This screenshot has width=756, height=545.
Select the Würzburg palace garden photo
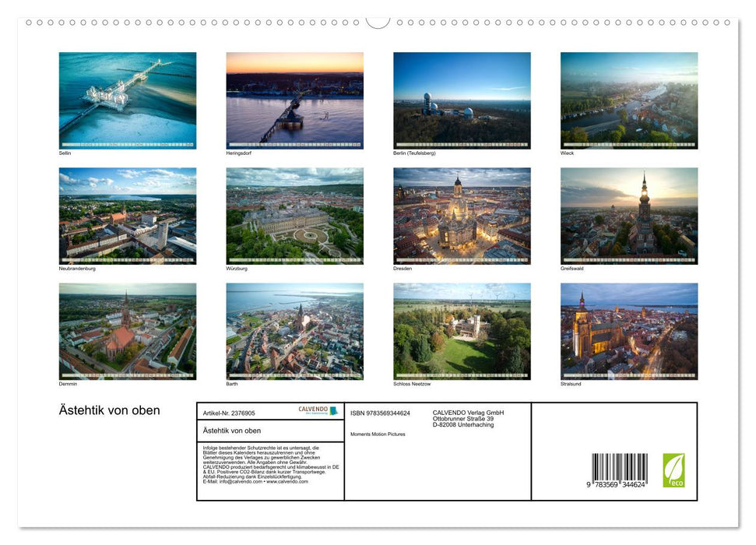[294, 216]
